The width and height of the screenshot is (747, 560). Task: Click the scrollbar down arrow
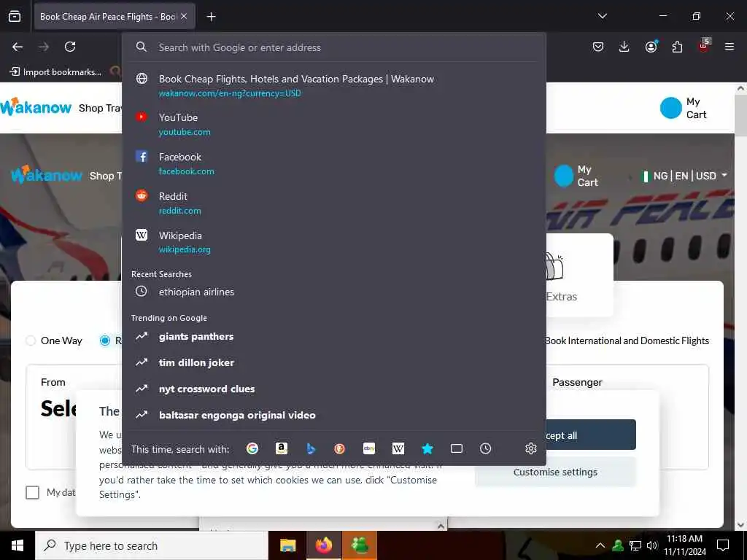741,525
